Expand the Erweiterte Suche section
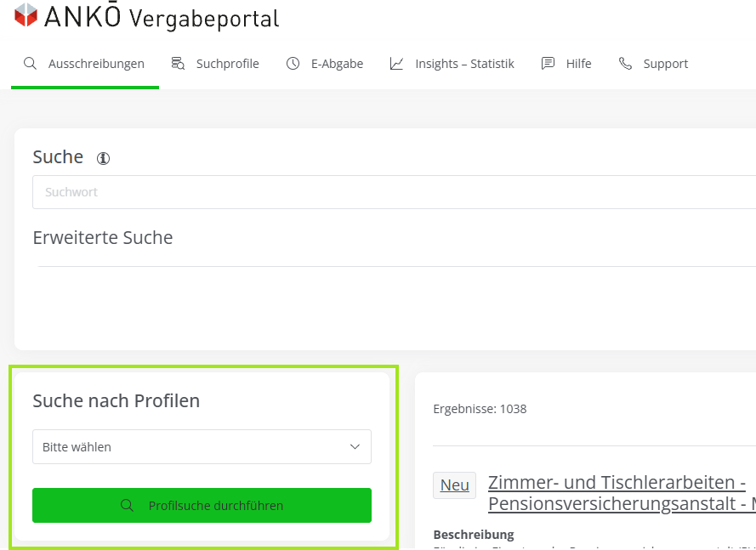The width and height of the screenshot is (756, 550). [x=103, y=238]
